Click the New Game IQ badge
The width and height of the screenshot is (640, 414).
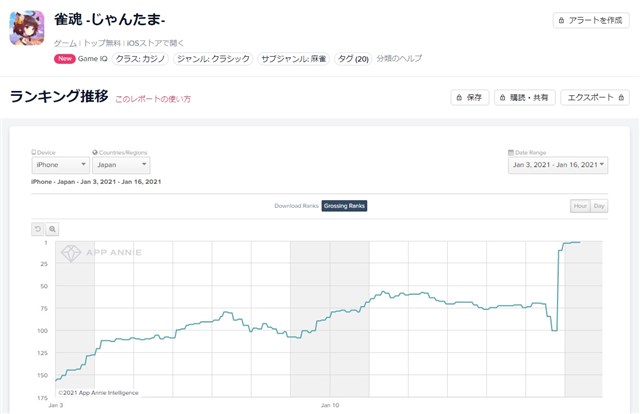[79, 59]
